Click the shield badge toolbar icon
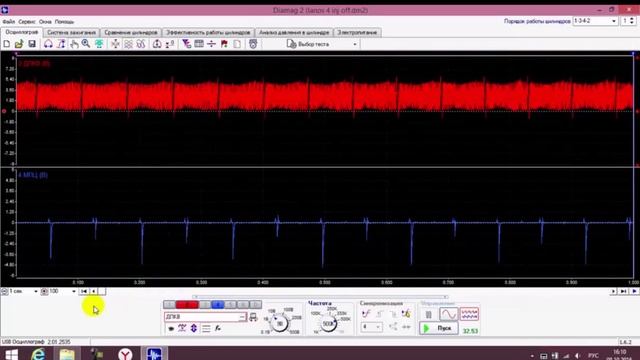This screenshot has height=360, width=640. (x=253, y=44)
